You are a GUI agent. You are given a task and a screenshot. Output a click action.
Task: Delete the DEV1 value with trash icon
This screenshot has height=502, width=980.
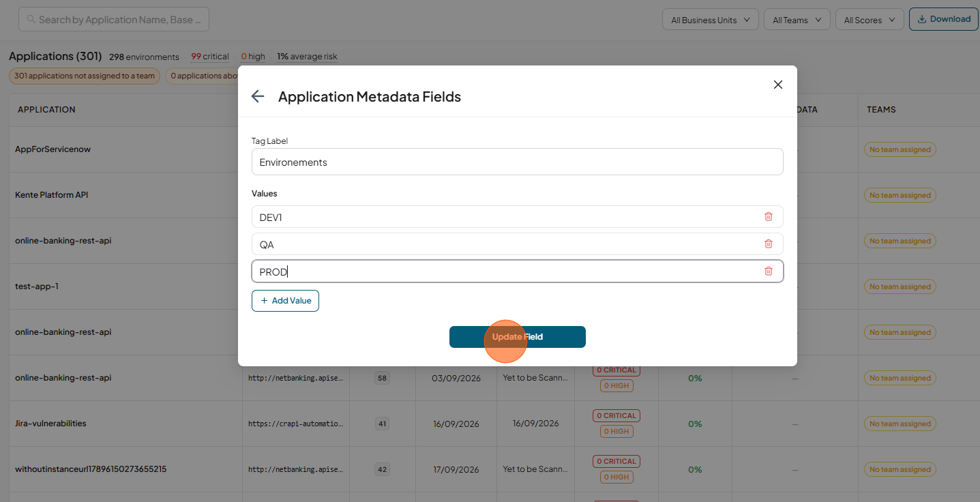coord(769,217)
